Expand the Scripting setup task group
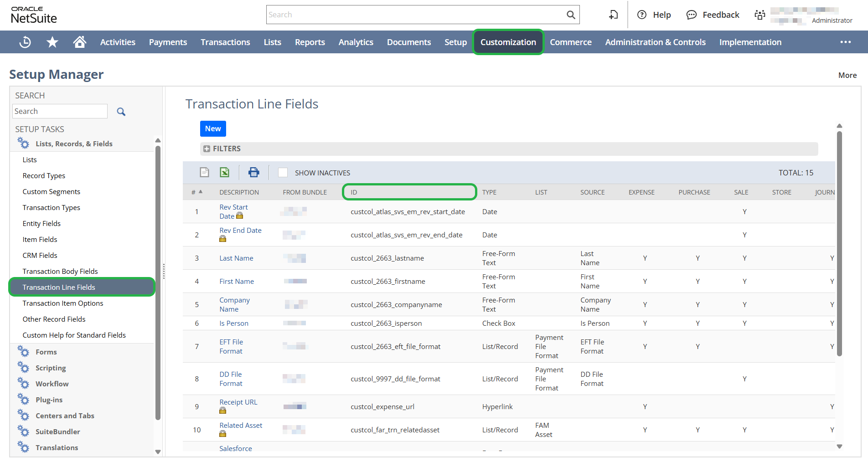 click(51, 368)
